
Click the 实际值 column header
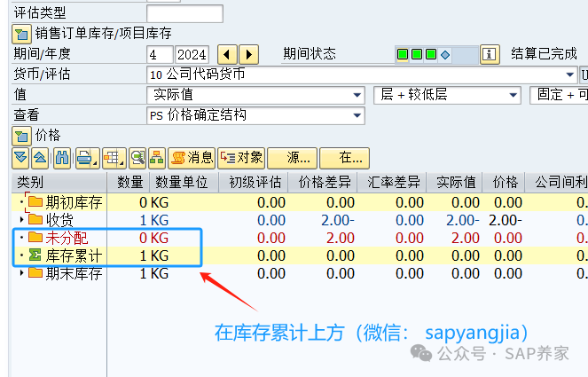pyautogui.click(x=454, y=183)
